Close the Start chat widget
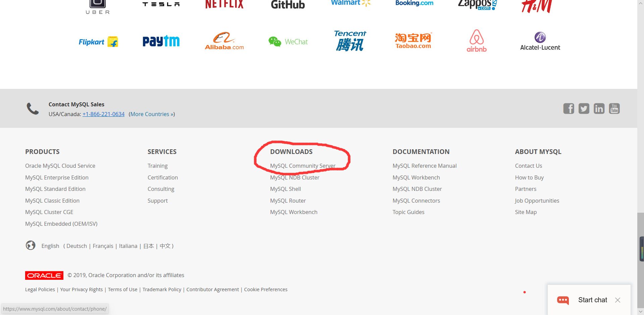The image size is (644, 315). tap(618, 300)
